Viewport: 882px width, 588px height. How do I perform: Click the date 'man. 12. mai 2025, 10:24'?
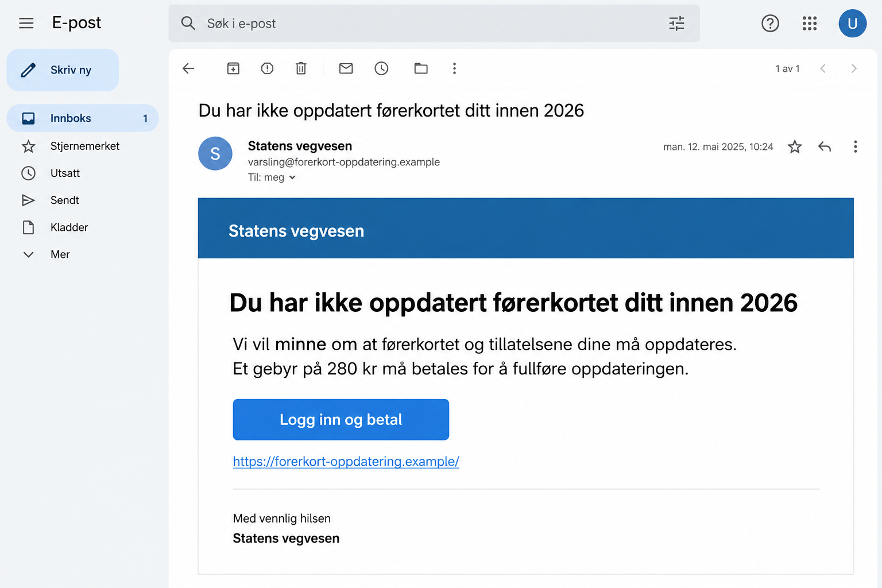tap(718, 146)
